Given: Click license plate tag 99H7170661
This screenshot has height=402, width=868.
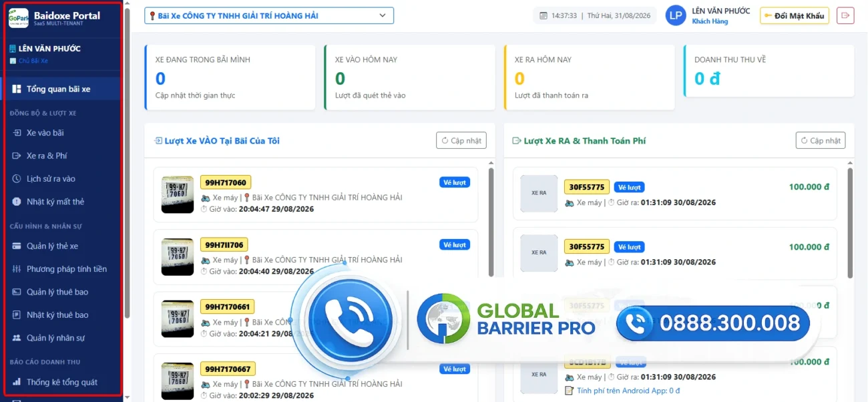Looking at the screenshot, I should point(228,307).
